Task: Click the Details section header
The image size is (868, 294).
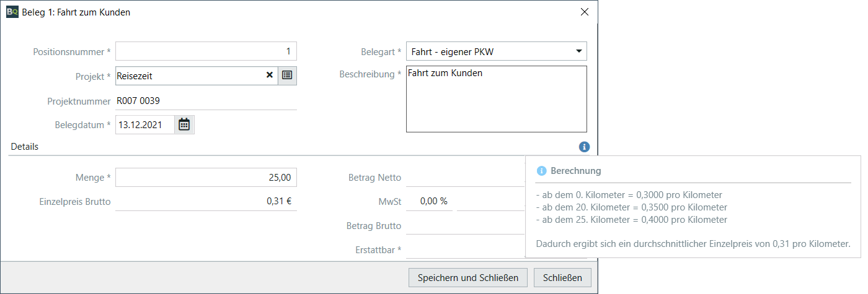Action: [25, 147]
